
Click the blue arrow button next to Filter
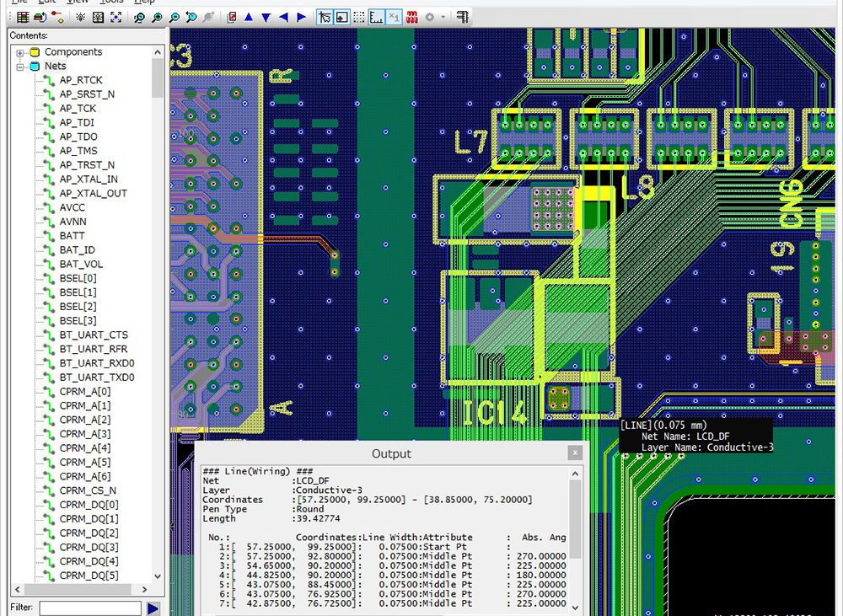[x=153, y=608]
